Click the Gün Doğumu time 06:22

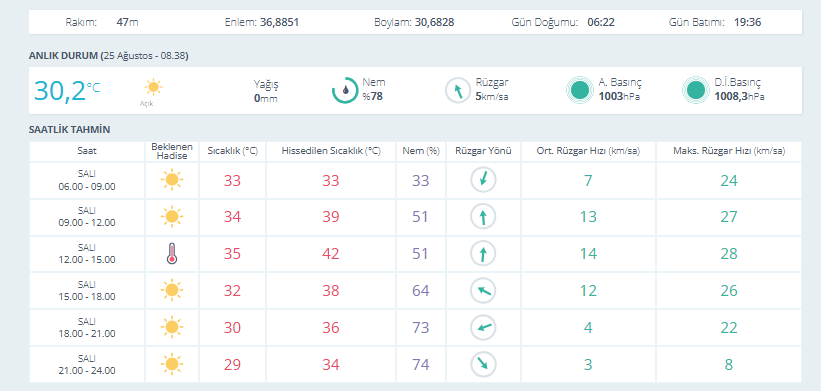click(x=601, y=23)
